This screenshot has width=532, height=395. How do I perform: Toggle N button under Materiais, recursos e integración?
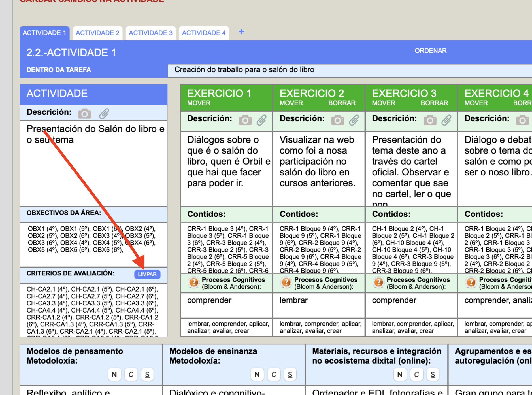(x=400, y=375)
